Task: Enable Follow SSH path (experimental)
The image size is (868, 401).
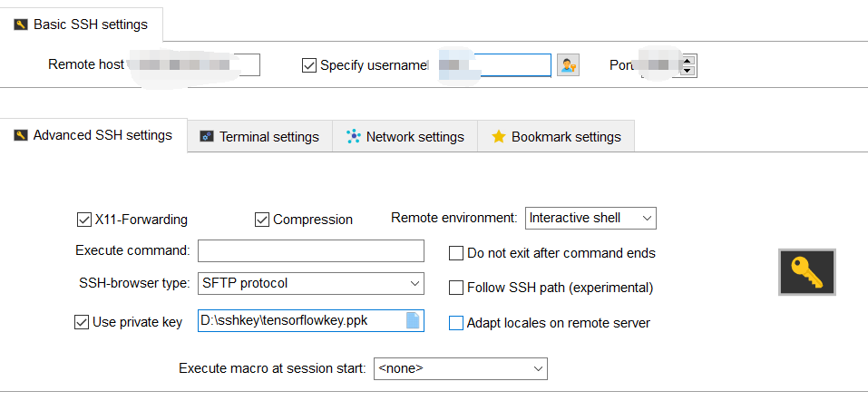Action: tap(456, 288)
